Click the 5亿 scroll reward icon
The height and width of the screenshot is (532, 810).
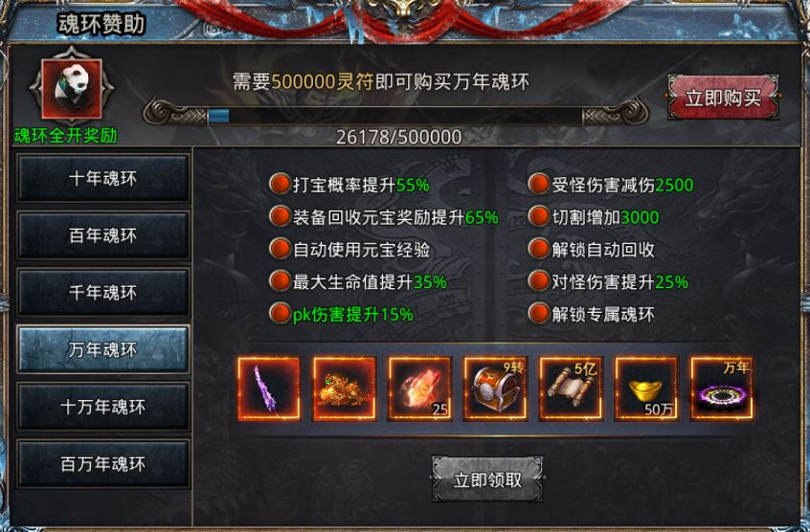pyautogui.click(x=571, y=388)
